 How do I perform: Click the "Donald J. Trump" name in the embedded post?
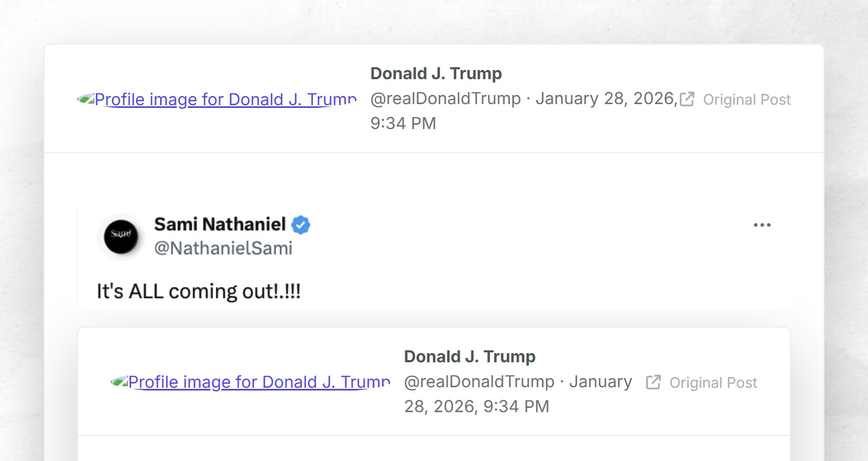point(469,356)
